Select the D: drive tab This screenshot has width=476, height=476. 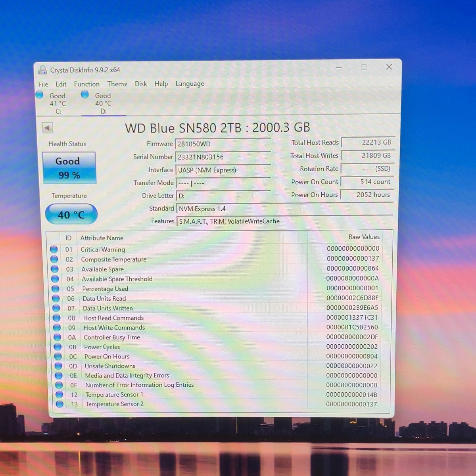coord(104,103)
